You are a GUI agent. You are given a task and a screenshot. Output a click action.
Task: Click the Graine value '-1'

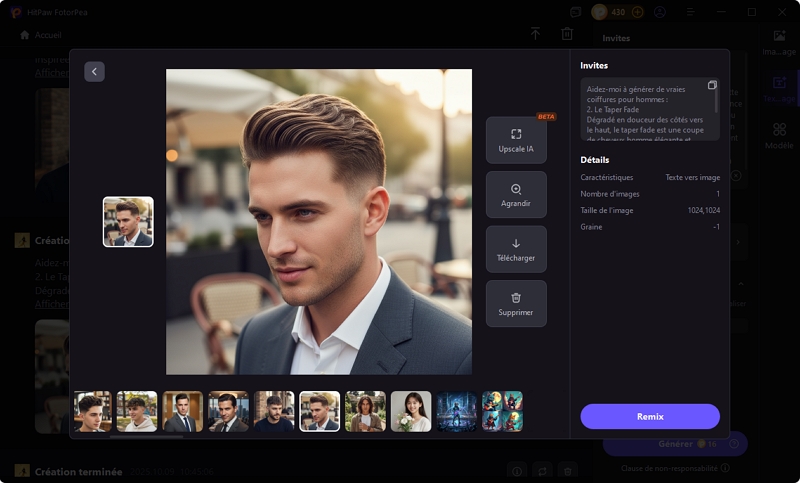(x=716, y=227)
